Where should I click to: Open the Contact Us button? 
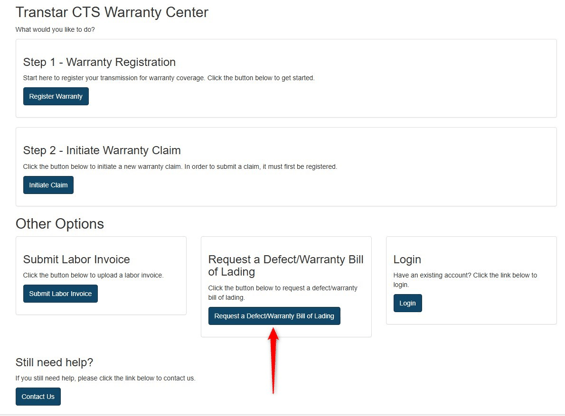click(38, 397)
